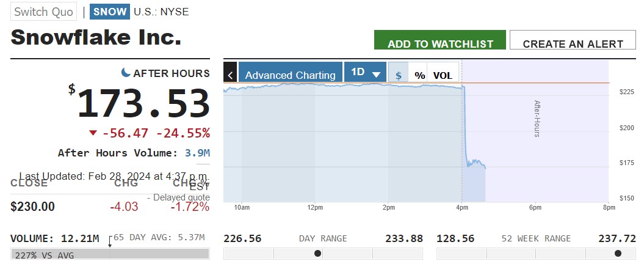Add Snowflake to watchlist

click(x=440, y=43)
